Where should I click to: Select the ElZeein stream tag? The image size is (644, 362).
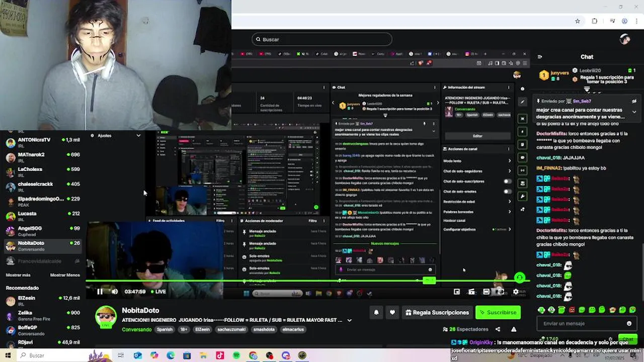pos(202,330)
